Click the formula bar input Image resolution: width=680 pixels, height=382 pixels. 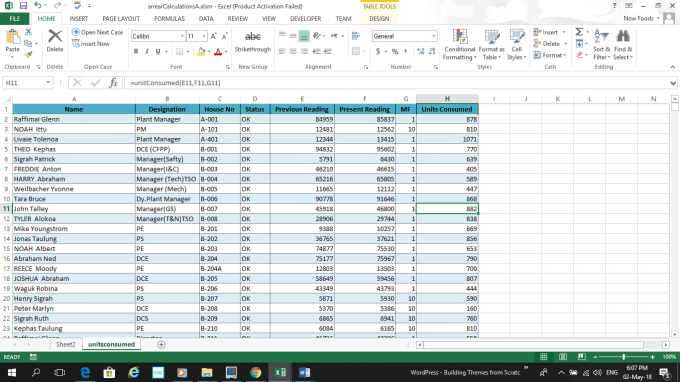pyautogui.click(x=396, y=83)
